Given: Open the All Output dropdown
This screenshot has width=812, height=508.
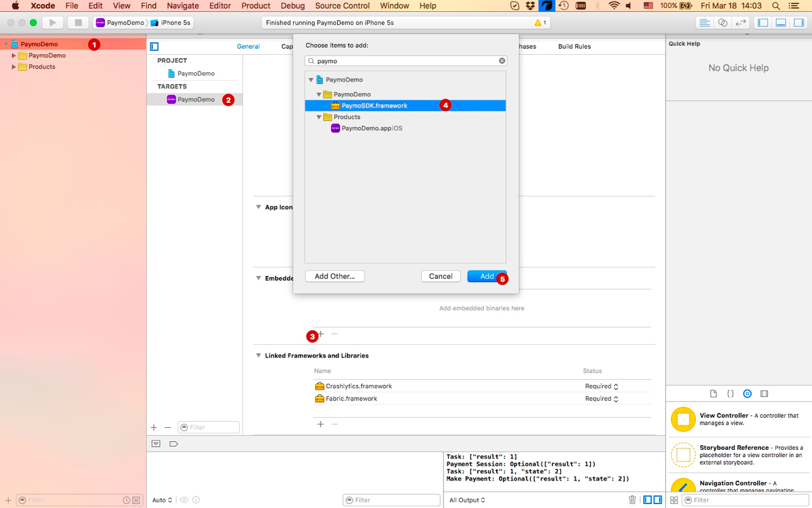Looking at the screenshot, I should pos(467,500).
